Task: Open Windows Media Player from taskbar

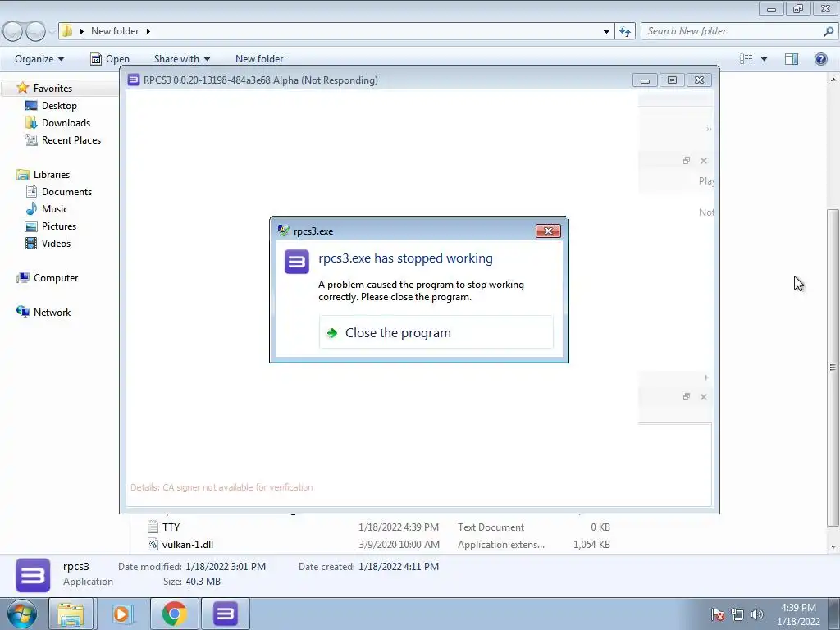Action: [x=121, y=614]
